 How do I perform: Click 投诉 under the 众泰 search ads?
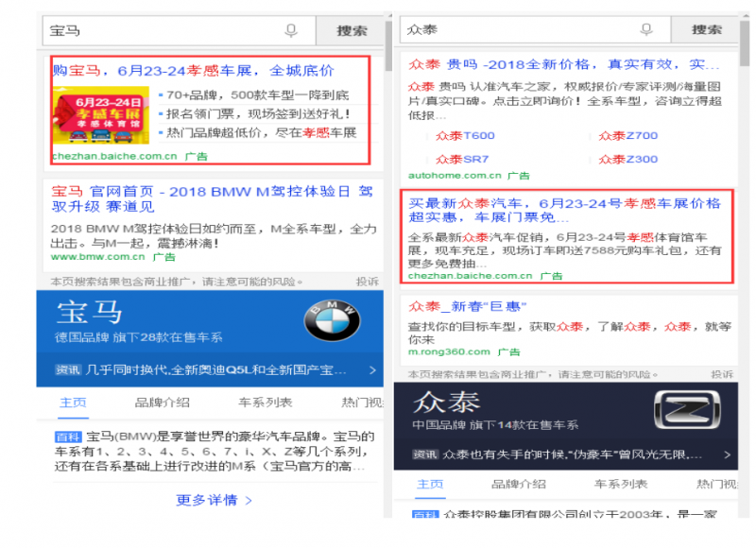tap(722, 374)
